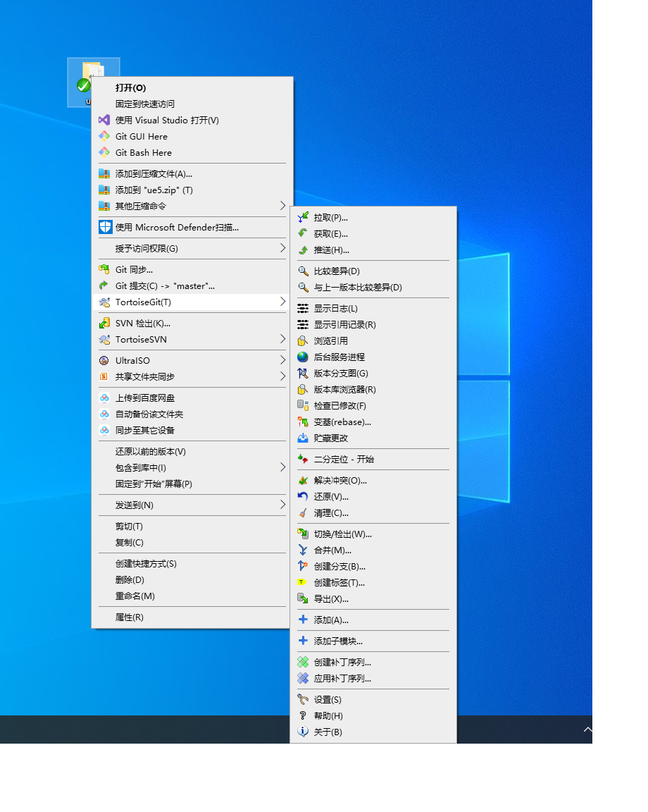Expand the TortoiseGit submenu arrow
648x812 pixels.
(x=282, y=302)
